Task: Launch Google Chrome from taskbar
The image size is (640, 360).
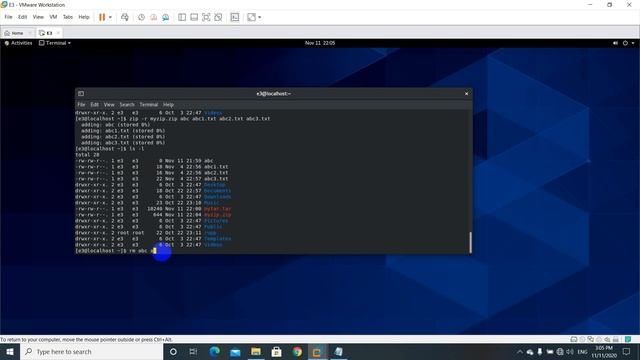Action: coord(297,351)
